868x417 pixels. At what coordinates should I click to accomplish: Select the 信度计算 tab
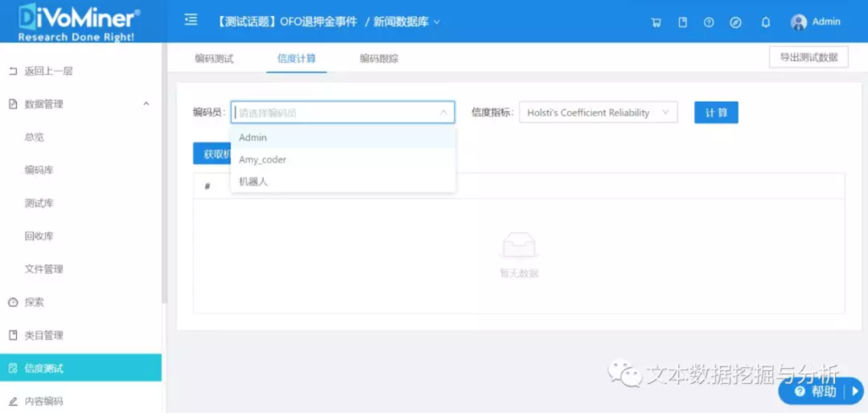(x=297, y=58)
